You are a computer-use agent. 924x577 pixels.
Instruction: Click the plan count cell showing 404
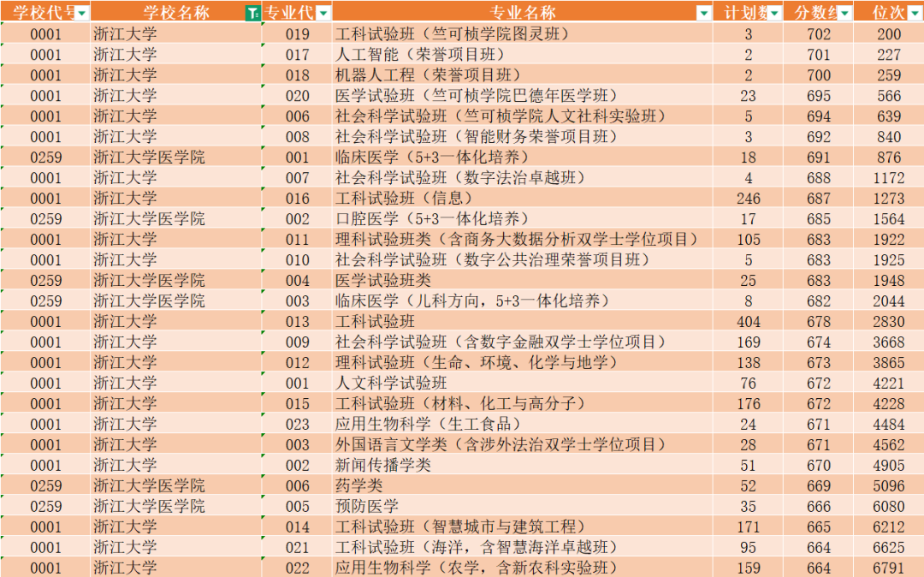(749, 322)
